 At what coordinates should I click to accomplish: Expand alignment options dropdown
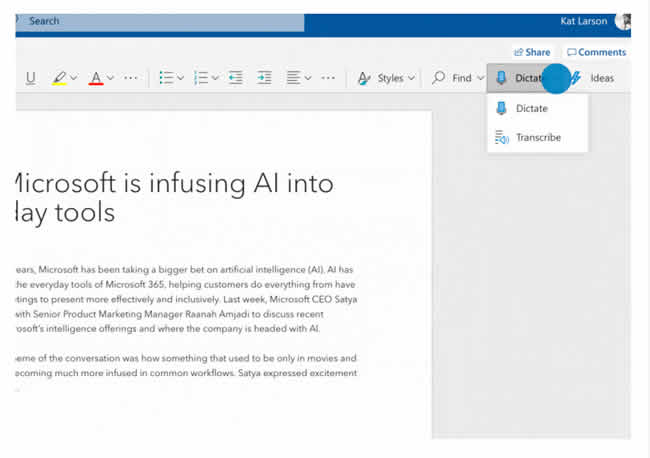click(x=308, y=78)
